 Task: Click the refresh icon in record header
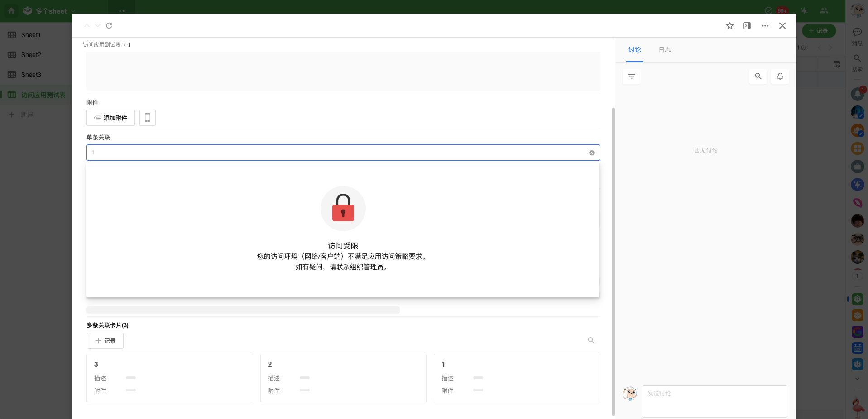109,26
